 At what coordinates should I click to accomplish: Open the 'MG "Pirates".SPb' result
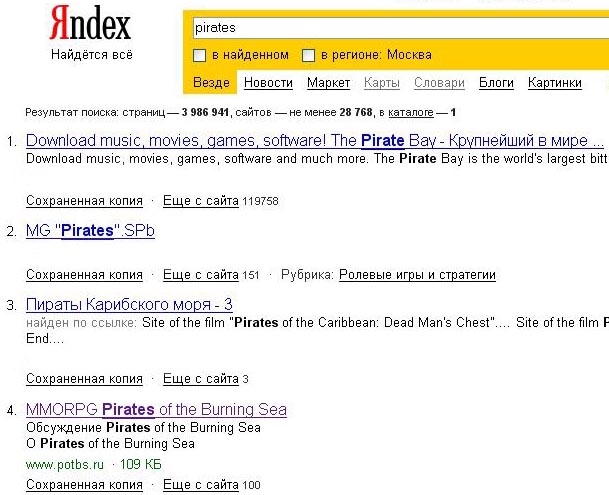[x=90, y=230]
